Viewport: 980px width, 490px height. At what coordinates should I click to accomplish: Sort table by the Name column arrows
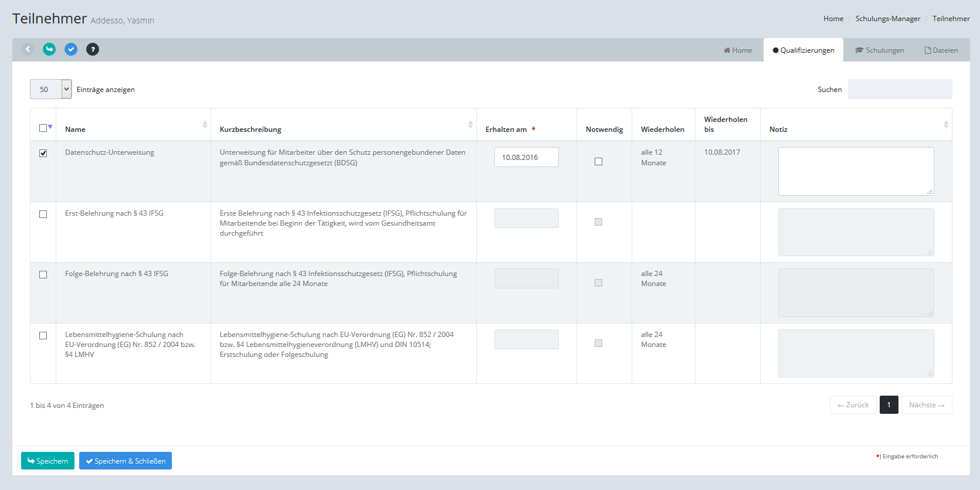click(205, 124)
